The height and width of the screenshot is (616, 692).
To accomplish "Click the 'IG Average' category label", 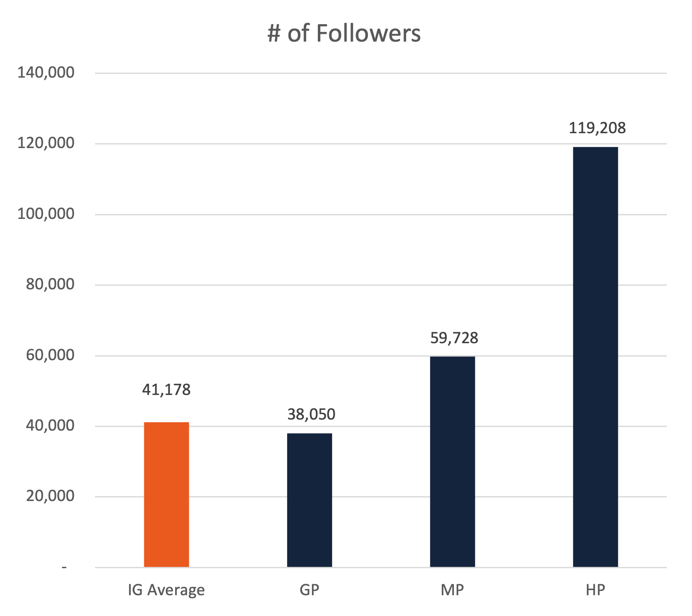I will [166, 590].
